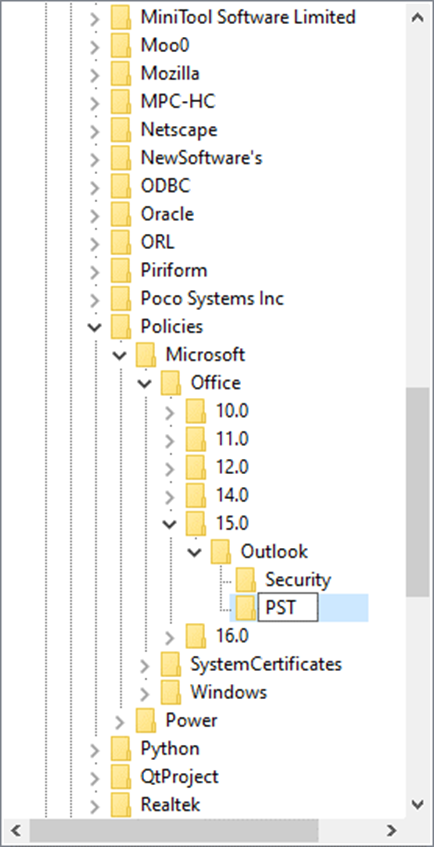The width and height of the screenshot is (434, 847).
Task: Select the Oracle folder icon
Action: (x=121, y=214)
